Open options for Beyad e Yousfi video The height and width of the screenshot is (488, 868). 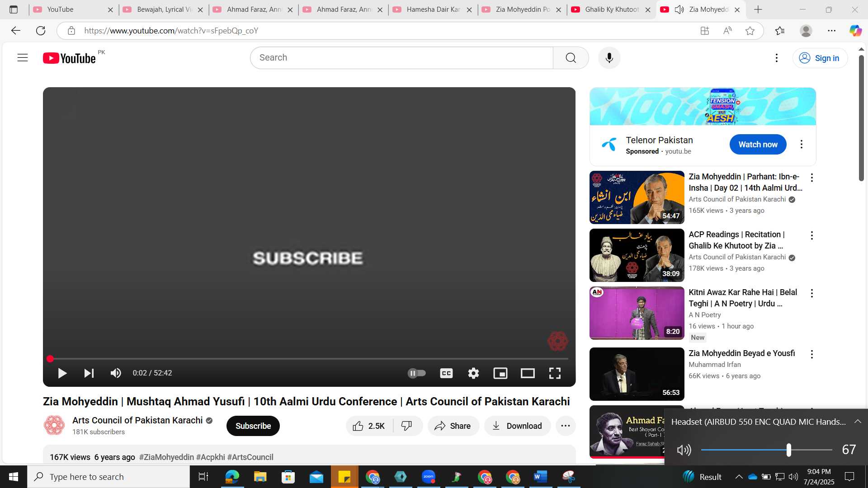coord(812,355)
